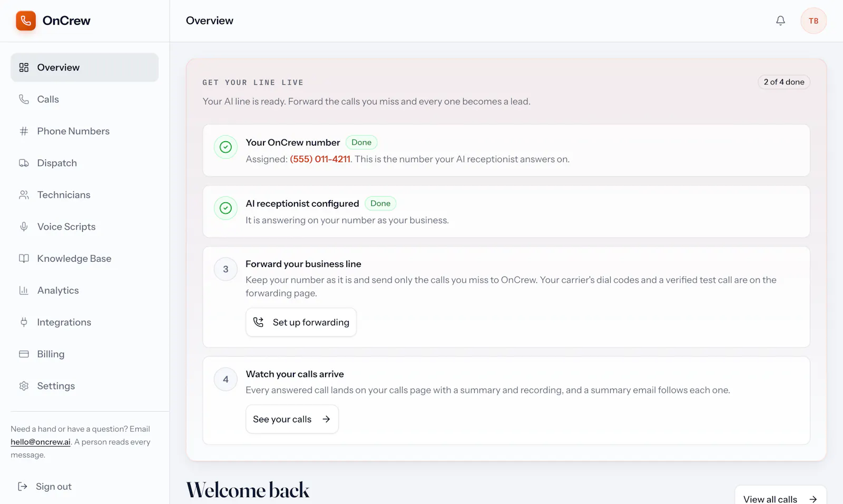Click the 2 of 4 done badge
843x504 pixels.
coord(784,82)
